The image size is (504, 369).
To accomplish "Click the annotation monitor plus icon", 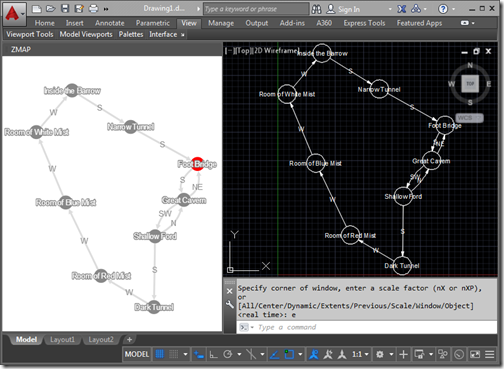I will 403,354.
